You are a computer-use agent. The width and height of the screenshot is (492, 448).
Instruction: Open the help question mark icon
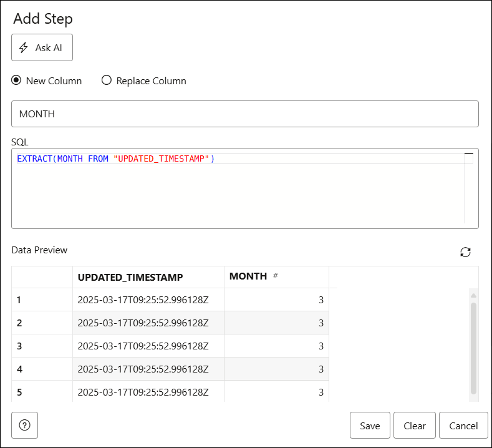25,426
